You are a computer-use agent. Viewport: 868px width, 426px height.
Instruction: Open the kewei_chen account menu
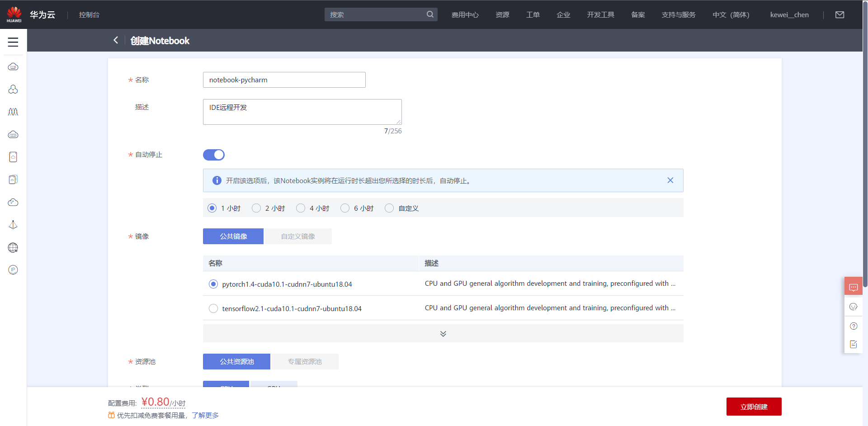(789, 14)
